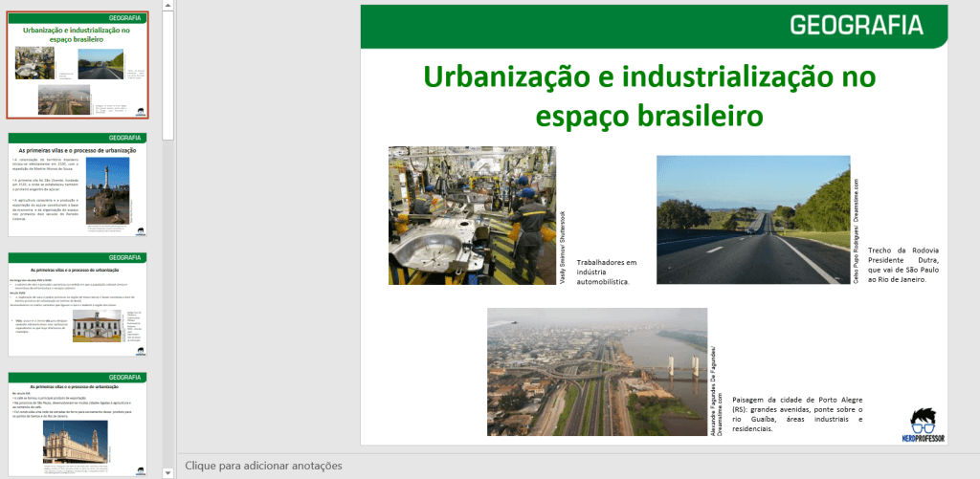
Task: Click the 'Trecho da Rodovia Presidente Dutra' caption
Action: point(904,272)
